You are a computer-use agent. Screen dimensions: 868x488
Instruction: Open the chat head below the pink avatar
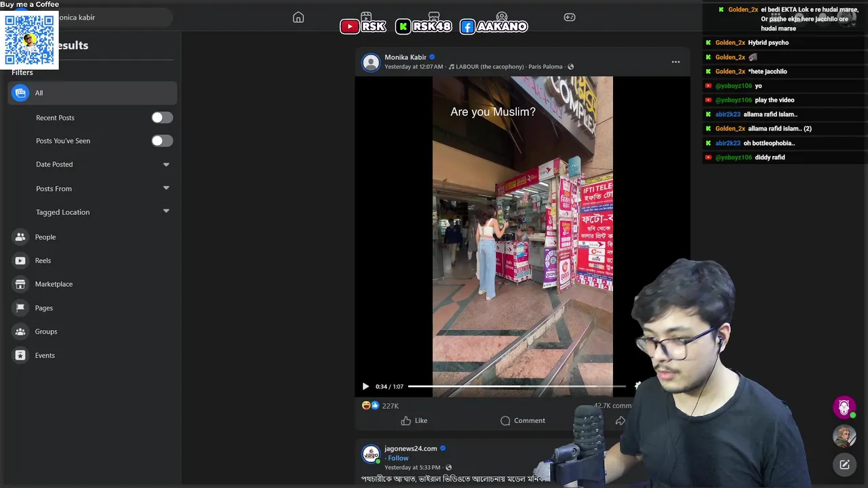[844, 436]
